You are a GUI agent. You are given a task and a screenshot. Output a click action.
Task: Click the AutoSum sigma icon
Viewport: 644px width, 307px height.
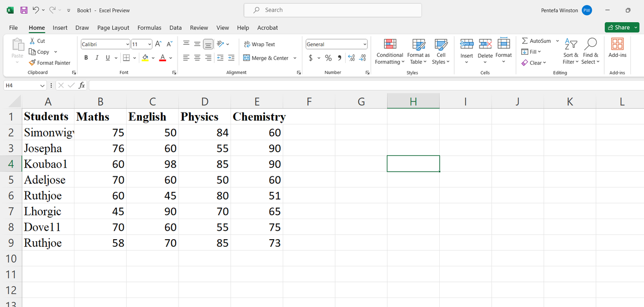coord(525,41)
